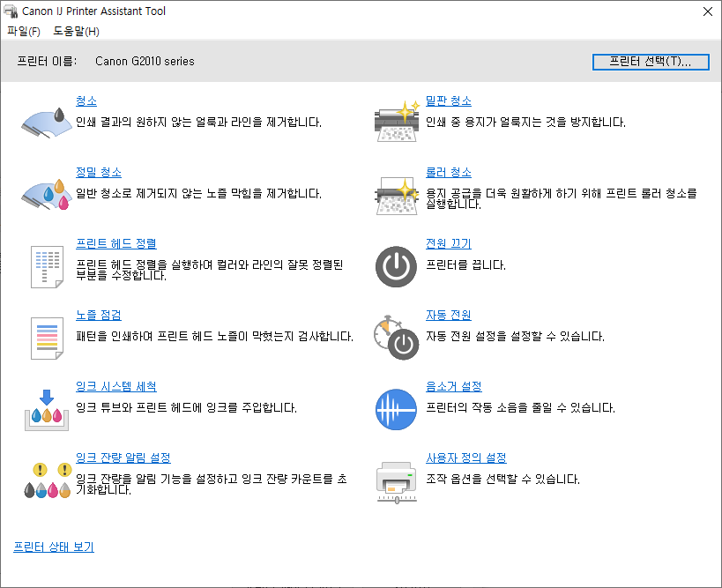
Task: Click the description '일반 청소로 제거되지 않는 노즐 막힘을 제거합니다.'
Action: (198, 193)
